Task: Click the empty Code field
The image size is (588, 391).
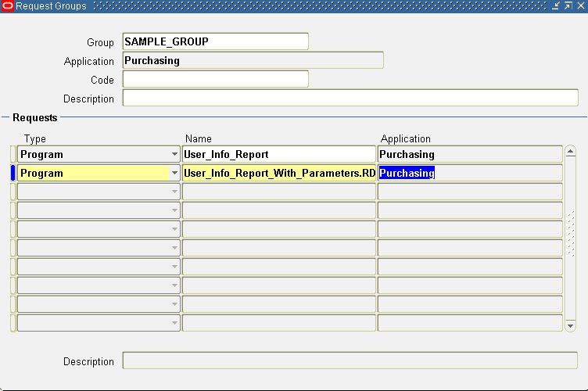Action: pos(215,79)
